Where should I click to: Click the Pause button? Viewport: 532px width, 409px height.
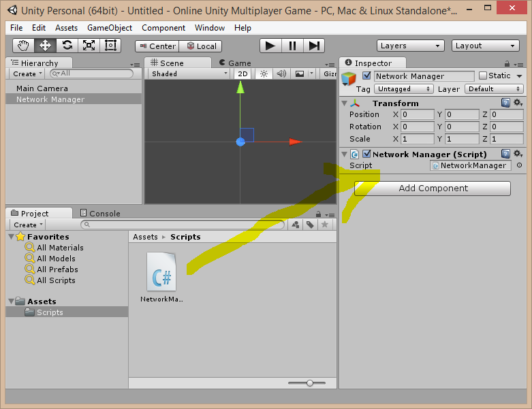(292, 46)
